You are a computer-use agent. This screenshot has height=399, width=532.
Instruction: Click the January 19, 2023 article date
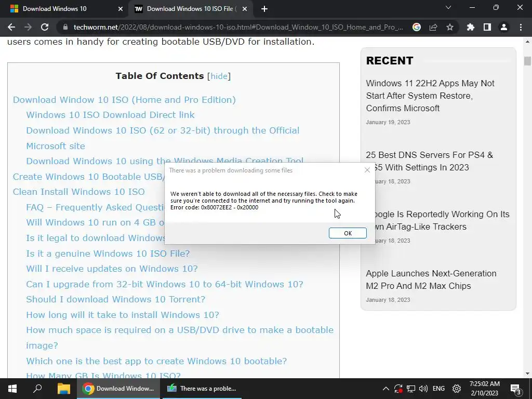[x=388, y=122]
